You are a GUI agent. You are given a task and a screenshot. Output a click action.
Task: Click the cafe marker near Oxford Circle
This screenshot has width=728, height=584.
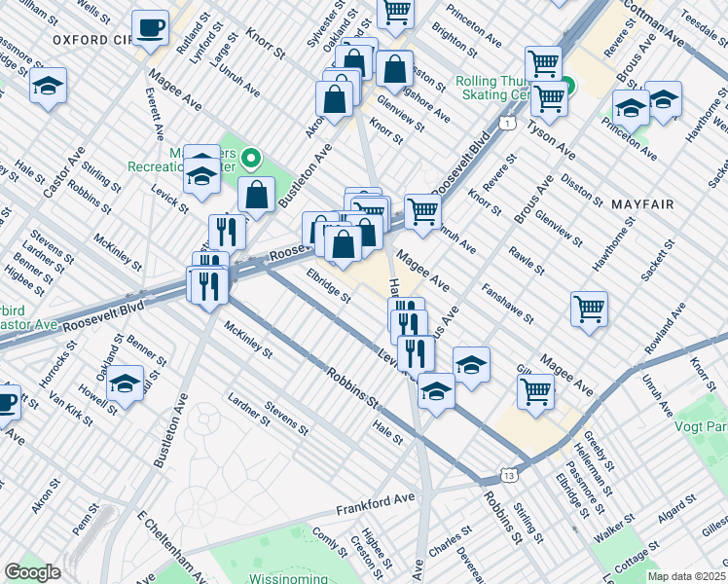150,30
